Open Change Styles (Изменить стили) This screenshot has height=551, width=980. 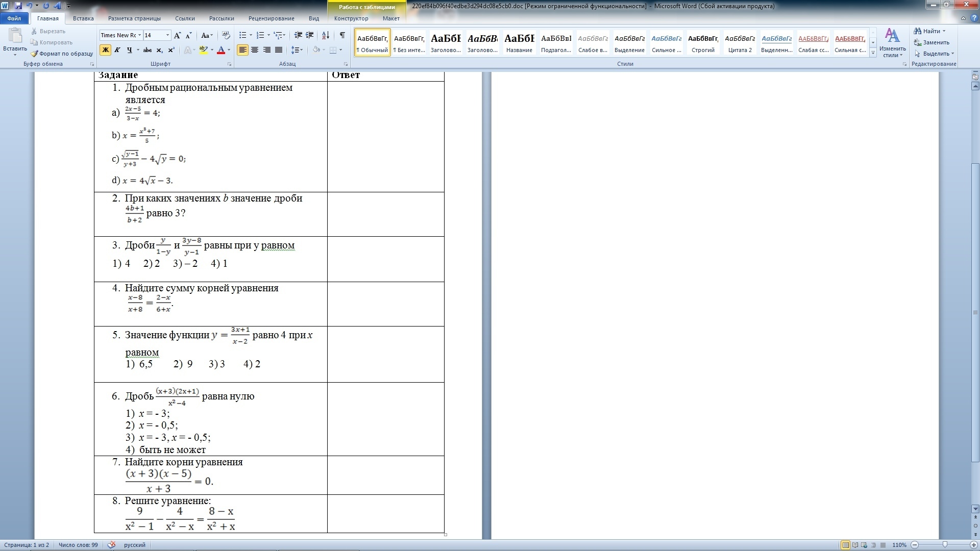pyautogui.click(x=893, y=43)
